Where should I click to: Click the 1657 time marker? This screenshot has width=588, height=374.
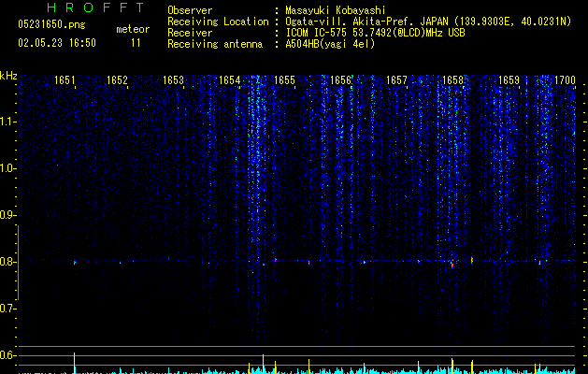click(396, 80)
